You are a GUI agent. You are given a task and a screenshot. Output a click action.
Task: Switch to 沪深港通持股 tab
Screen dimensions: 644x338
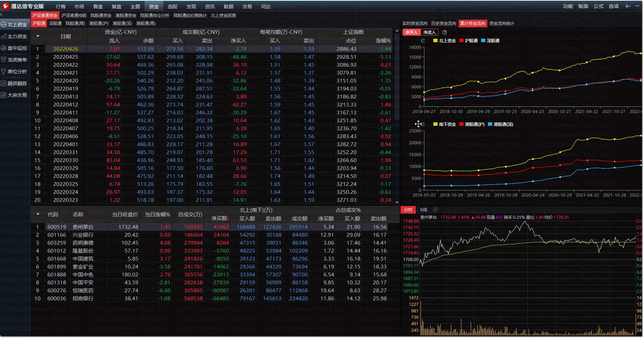[74, 15]
